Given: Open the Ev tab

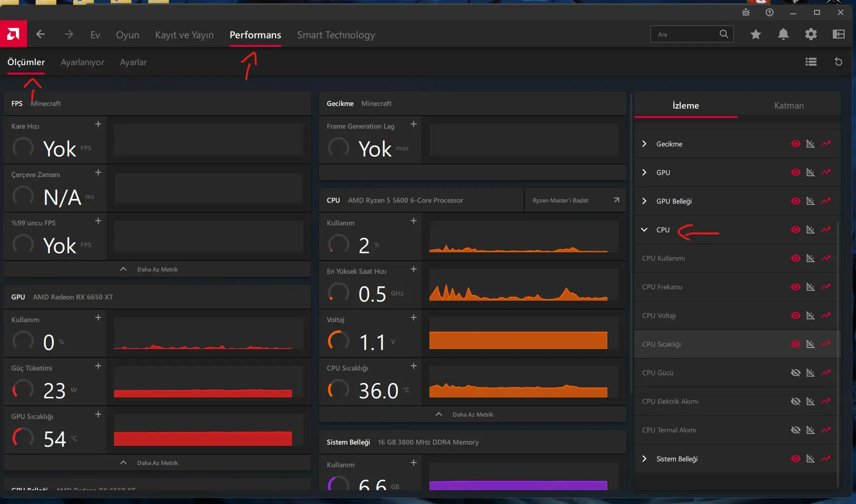Looking at the screenshot, I should coord(95,35).
